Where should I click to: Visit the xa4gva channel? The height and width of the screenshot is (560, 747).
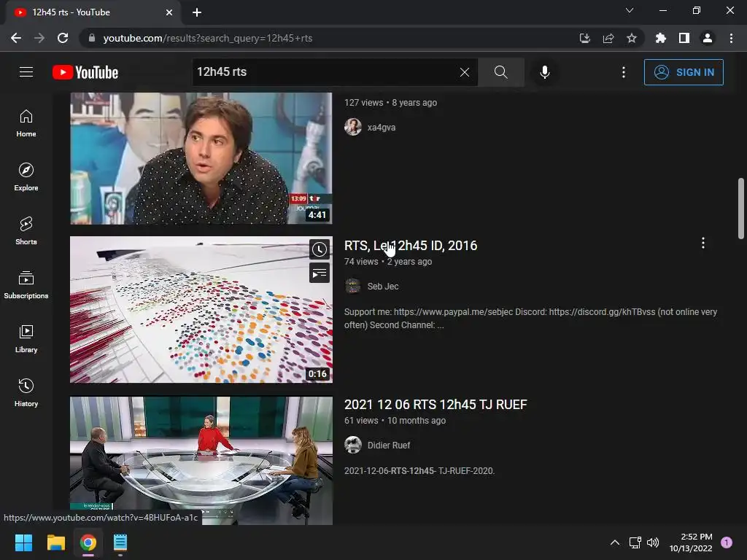[x=381, y=127]
